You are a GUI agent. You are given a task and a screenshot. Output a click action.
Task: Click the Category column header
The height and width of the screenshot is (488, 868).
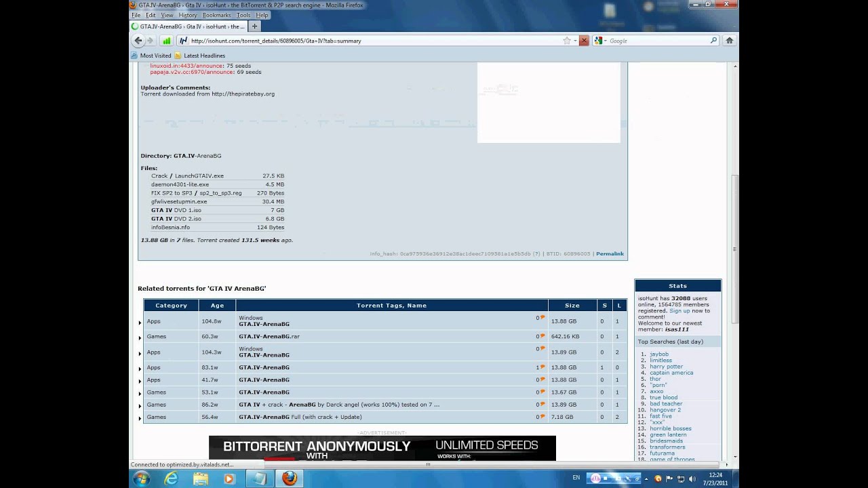(x=171, y=305)
